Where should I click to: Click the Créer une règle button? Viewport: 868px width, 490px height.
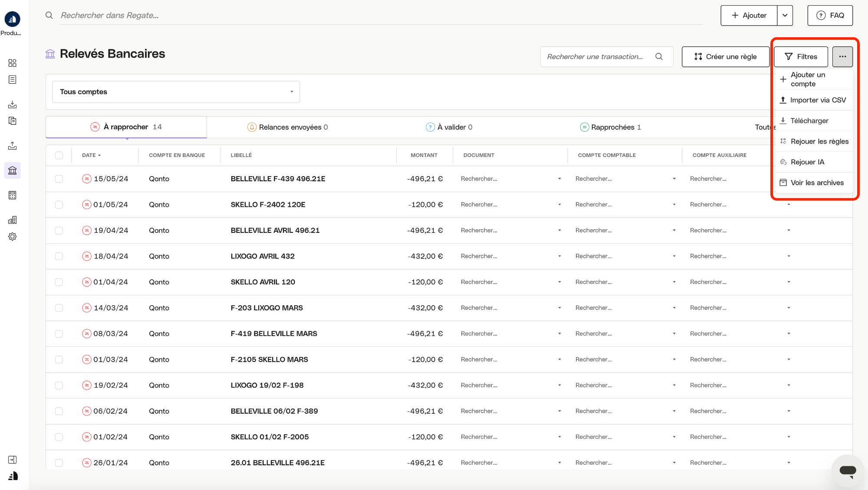(x=725, y=56)
